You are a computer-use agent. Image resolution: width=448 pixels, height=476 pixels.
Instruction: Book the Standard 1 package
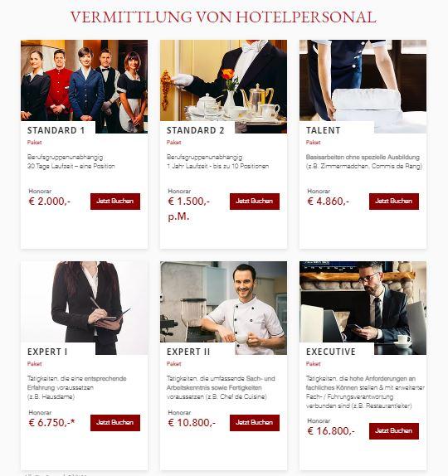[x=115, y=202]
